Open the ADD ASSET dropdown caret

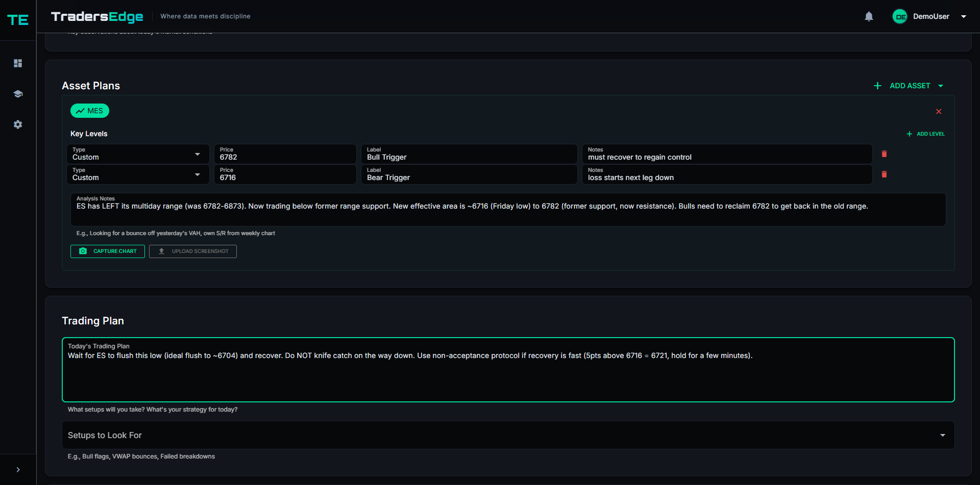941,86
